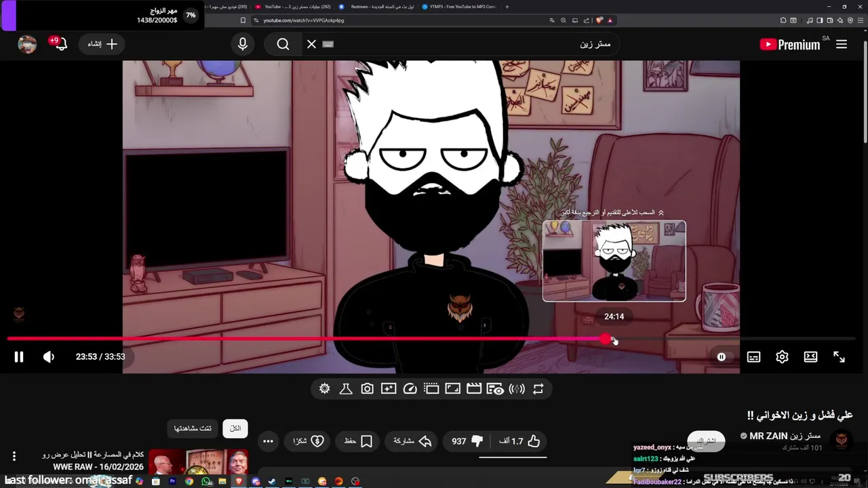Like the video (1.7 ألف)
The image size is (868, 488).
point(519,441)
